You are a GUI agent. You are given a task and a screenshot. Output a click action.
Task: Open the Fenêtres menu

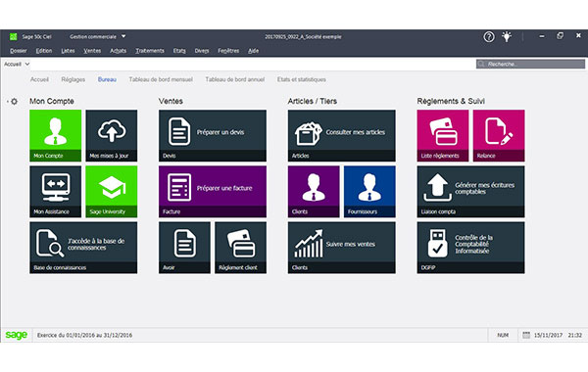click(228, 51)
